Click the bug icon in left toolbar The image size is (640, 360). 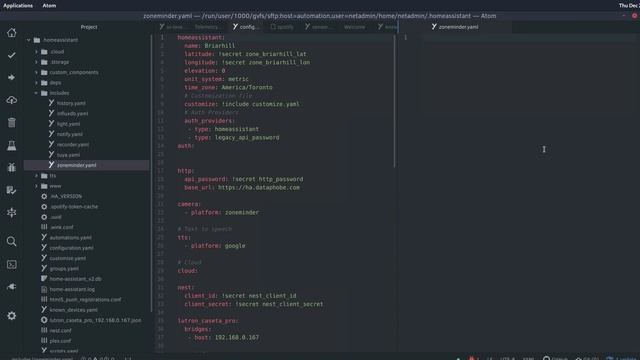click(11, 167)
